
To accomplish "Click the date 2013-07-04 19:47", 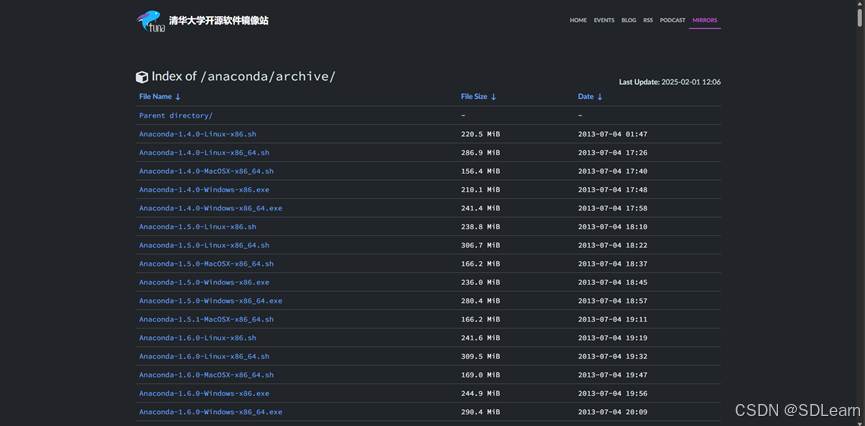I will (x=612, y=375).
